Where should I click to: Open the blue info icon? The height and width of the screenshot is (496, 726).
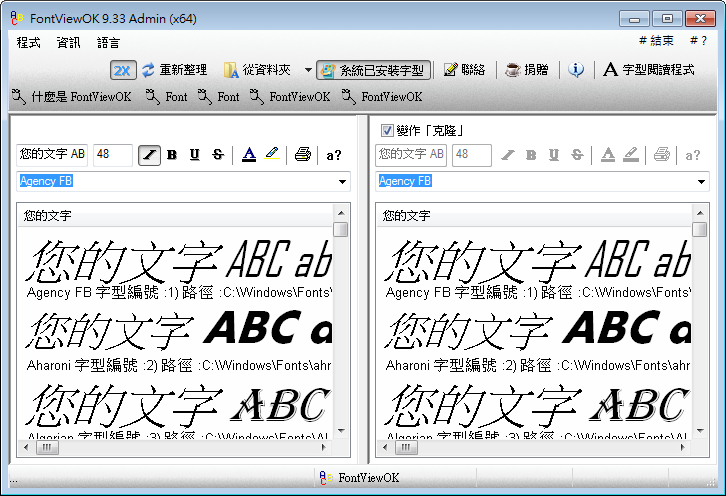click(x=576, y=70)
